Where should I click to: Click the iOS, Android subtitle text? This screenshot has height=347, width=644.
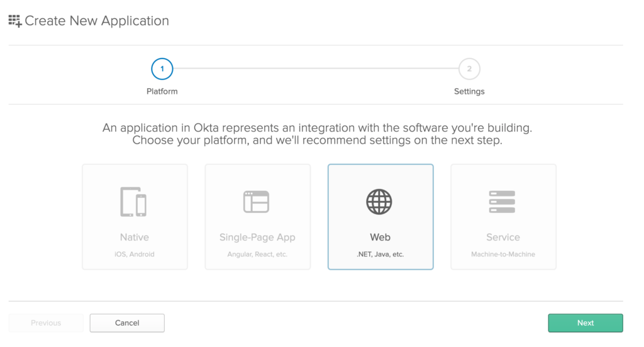(x=135, y=254)
